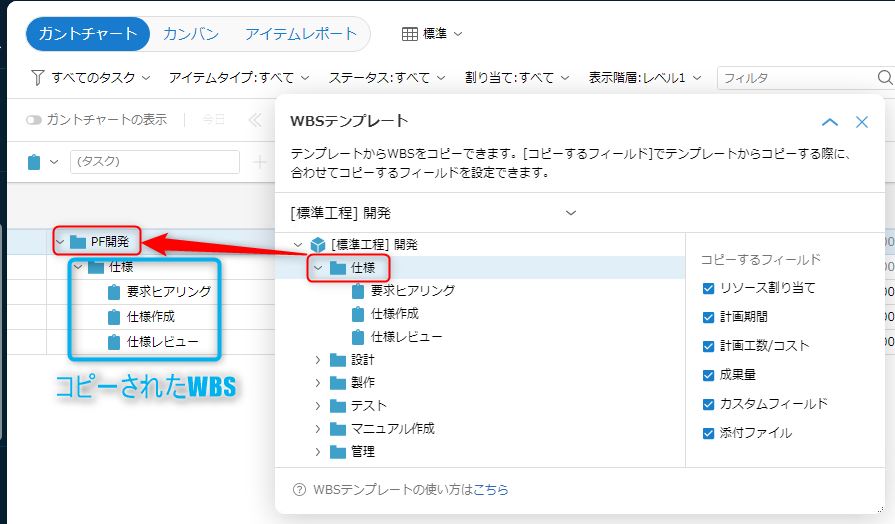Uncheck the リソース割り当て checkbox

(x=708, y=288)
